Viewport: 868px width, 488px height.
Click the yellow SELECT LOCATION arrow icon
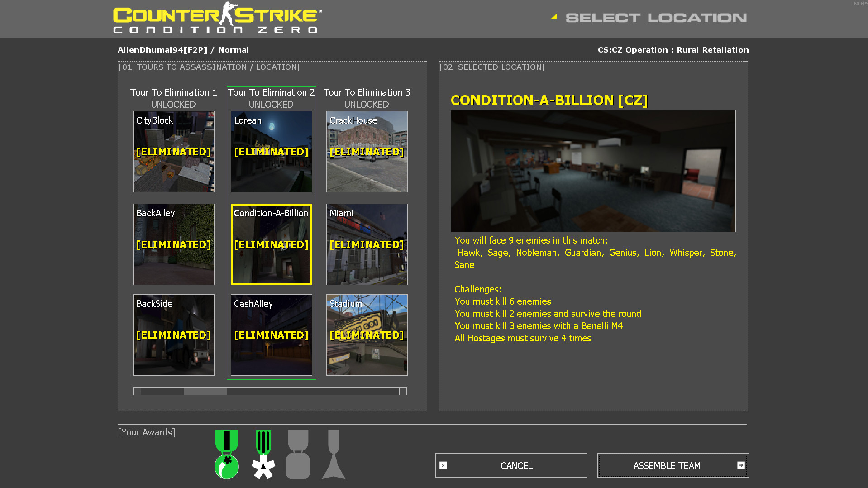[554, 17]
